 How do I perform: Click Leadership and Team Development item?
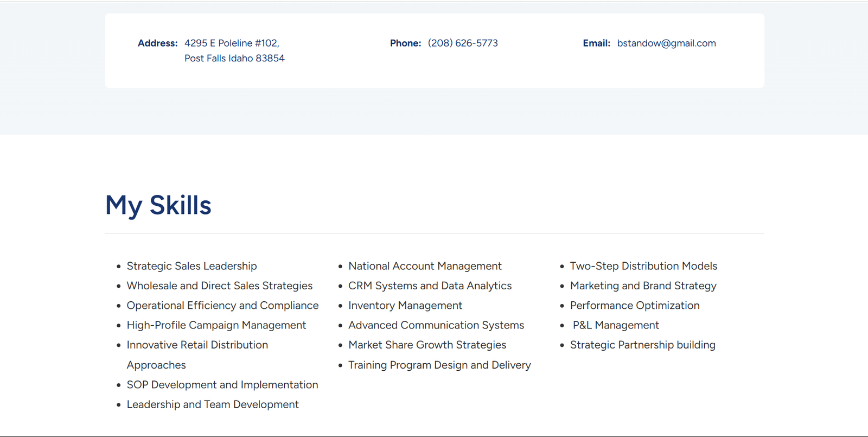[212, 404]
